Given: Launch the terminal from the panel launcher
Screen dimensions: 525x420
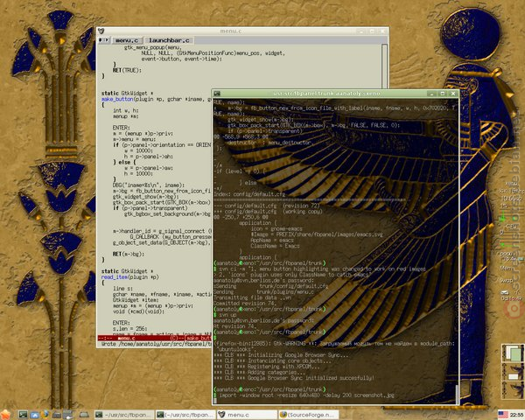Looking at the screenshot, I should pyautogui.click(x=23, y=415).
